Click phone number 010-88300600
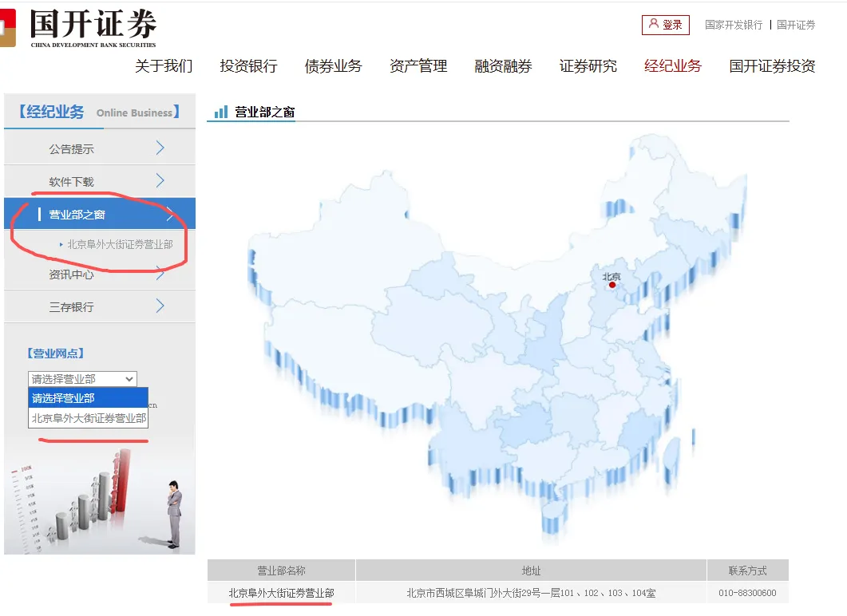 (x=747, y=593)
